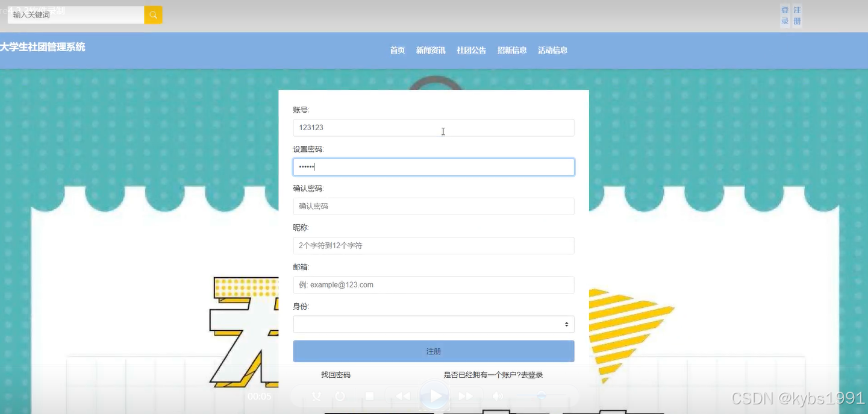Mute using the speaker volume icon

498,397
